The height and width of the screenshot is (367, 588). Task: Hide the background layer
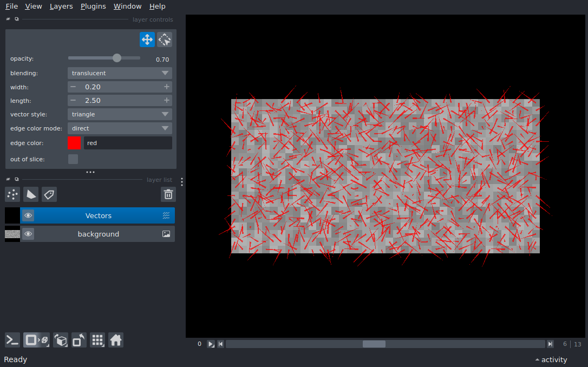tap(28, 234)
